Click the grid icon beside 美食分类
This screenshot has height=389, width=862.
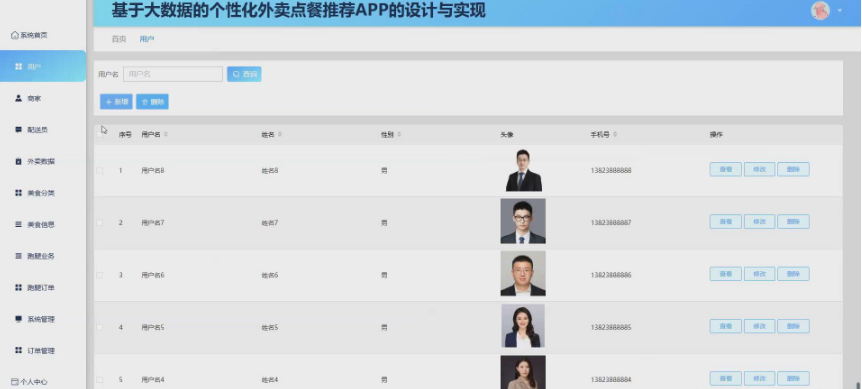[x=18, y=193]
